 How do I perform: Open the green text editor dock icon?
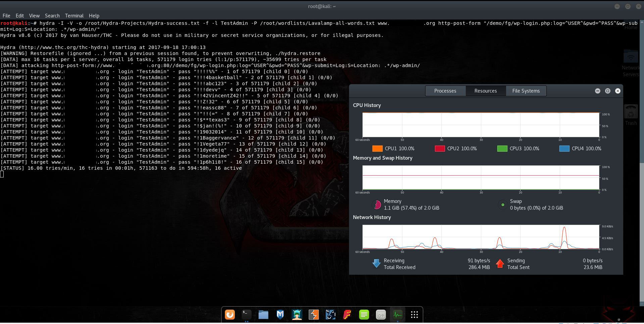click(364, 315)
